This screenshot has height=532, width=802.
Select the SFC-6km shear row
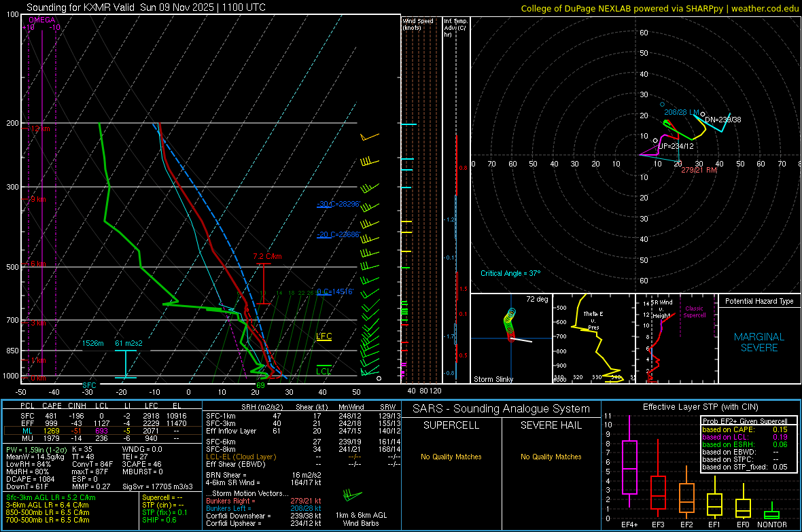coord(303,442)
